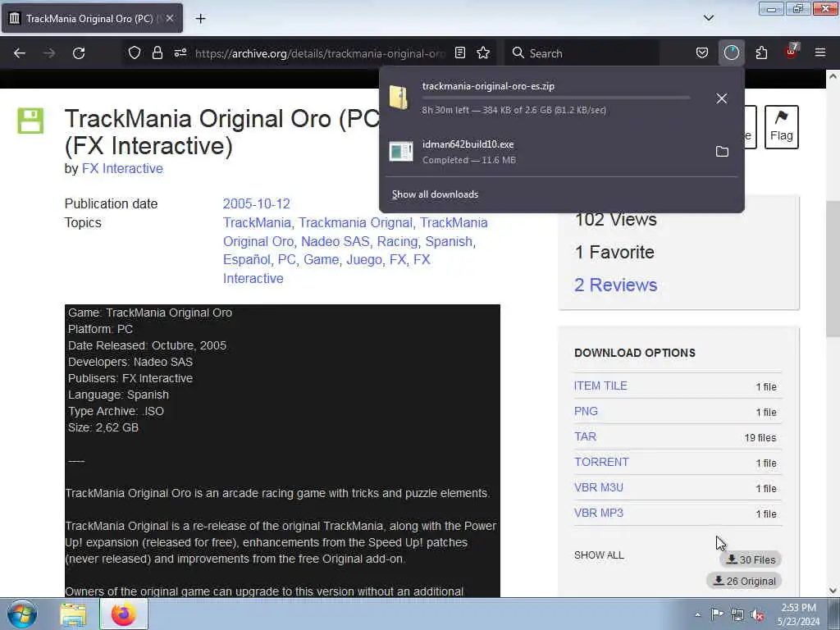This screenshot has width=840, height=630.
Task: Focus the address bar URL
Action: 319,53
